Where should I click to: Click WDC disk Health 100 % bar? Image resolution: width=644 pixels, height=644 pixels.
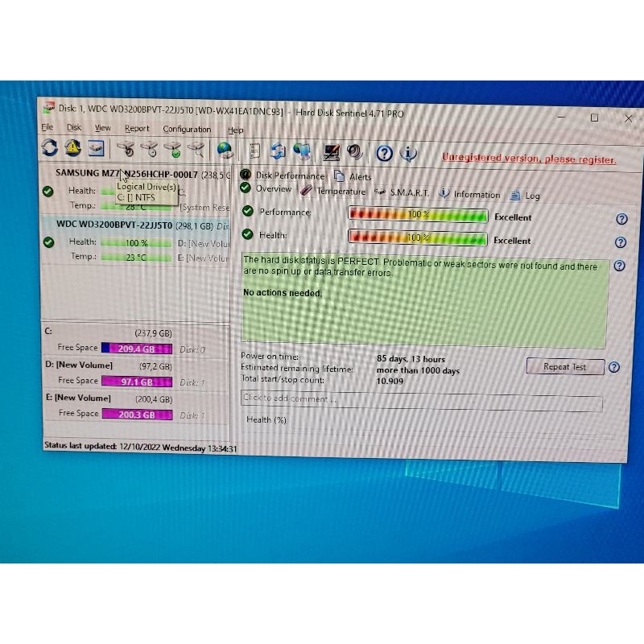coord(136,243)
